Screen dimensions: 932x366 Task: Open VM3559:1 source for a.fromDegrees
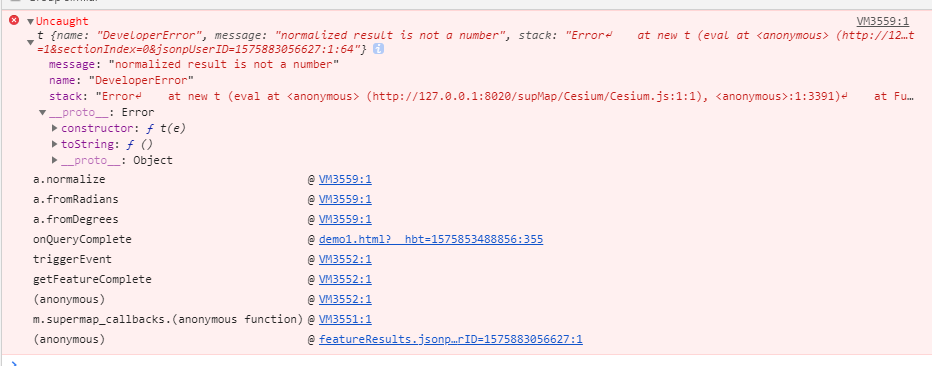click(345, 219)
